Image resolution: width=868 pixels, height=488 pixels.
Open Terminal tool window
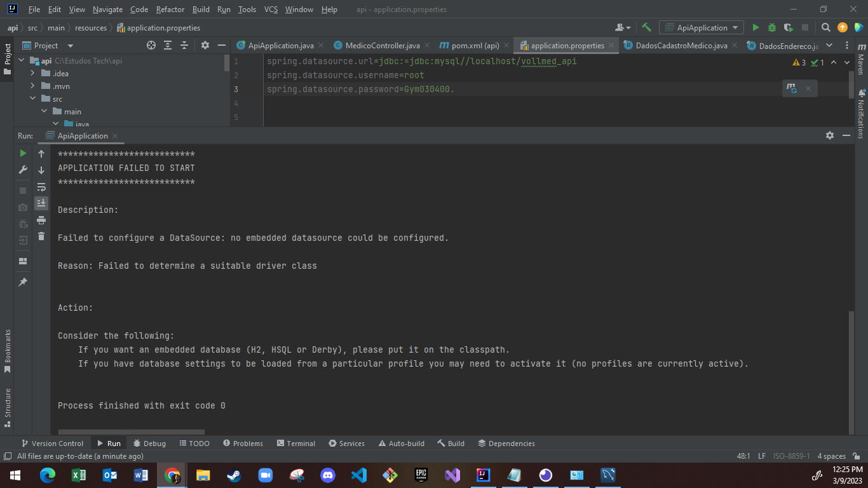point(295,444)
